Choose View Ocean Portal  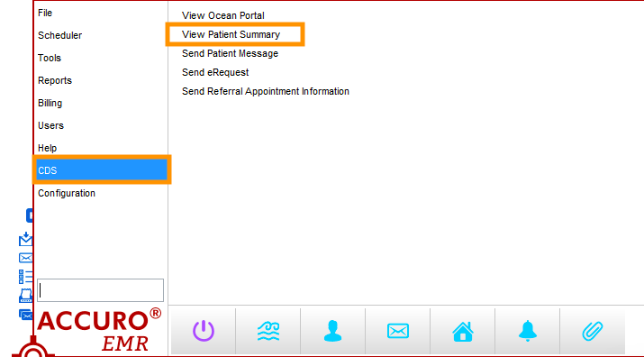(223, 15)
